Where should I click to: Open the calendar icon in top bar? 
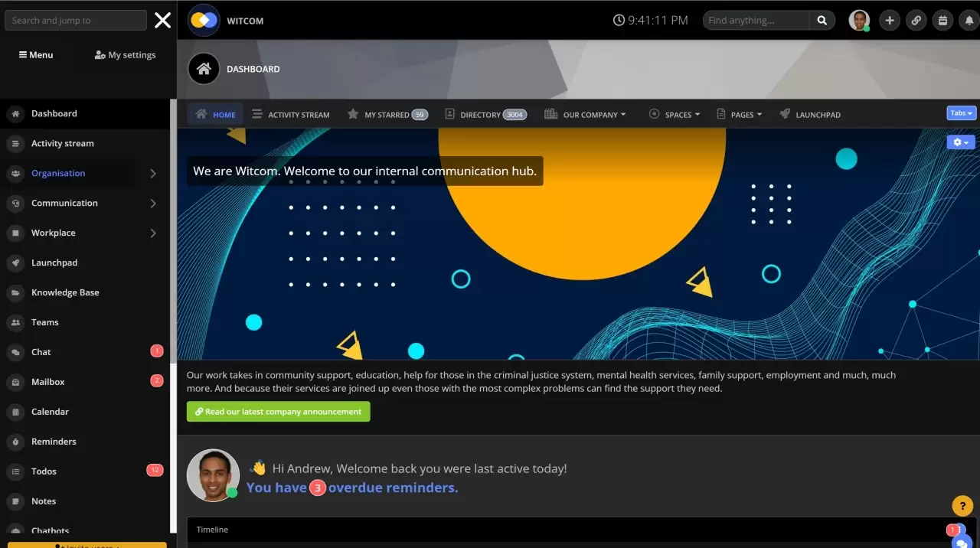(942, 21)
